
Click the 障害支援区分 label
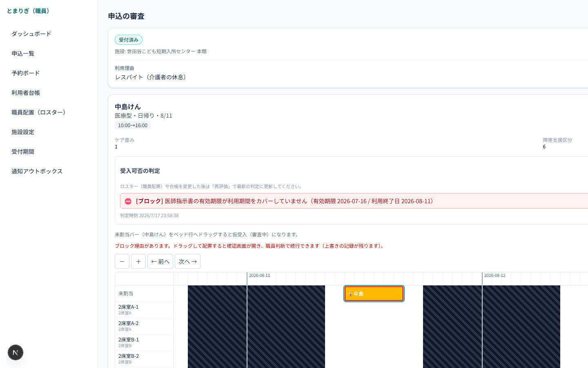click(x=557, y=140)
